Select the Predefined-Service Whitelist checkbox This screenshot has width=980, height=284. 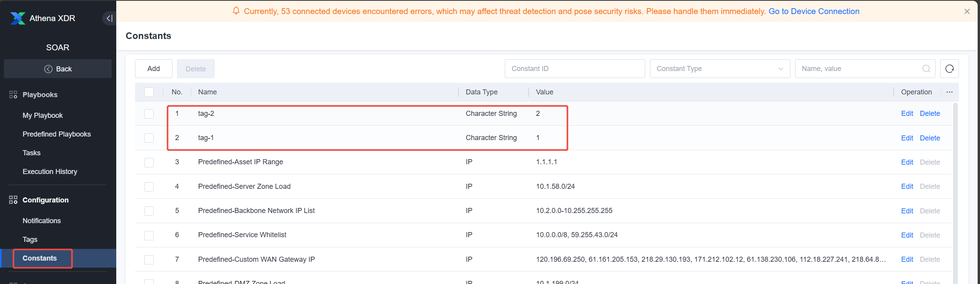click(x=149, y=235)
